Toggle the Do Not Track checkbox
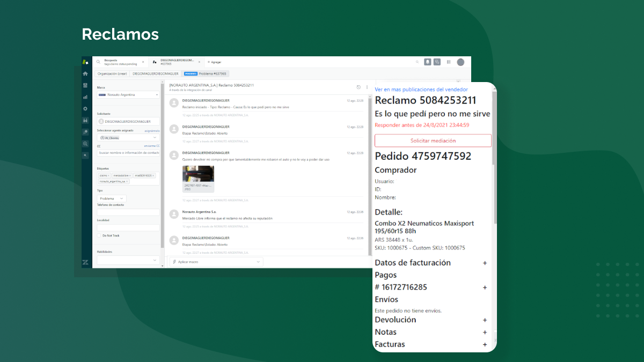This screenshot has height=362, width=644. [99, 235]
